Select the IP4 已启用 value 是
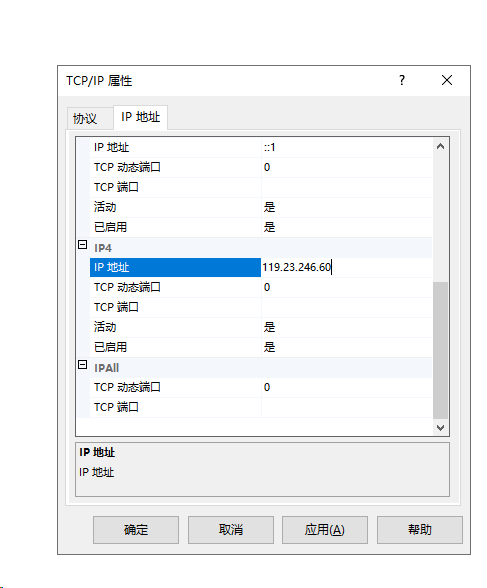This screenshot has width=487, height=588. [346, 347]
